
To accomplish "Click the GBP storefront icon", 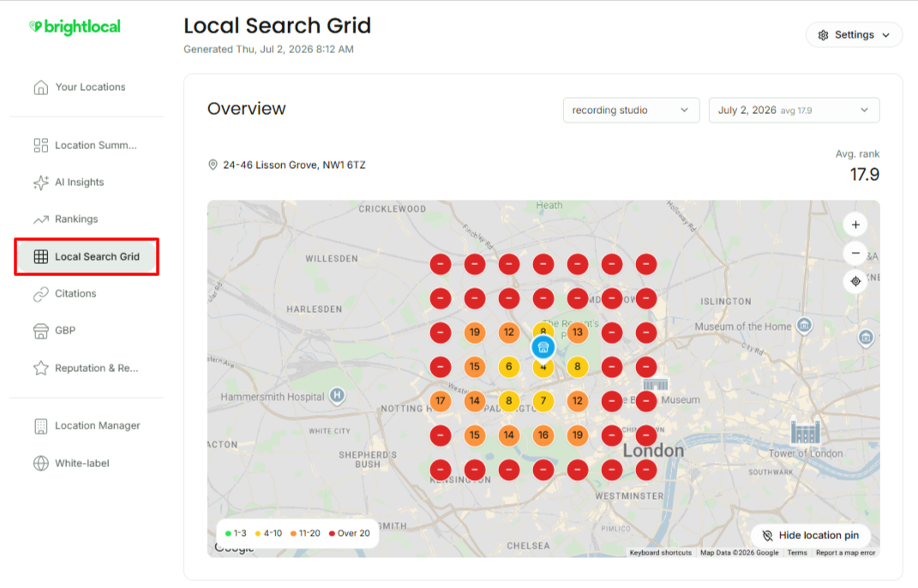I will (x=40, y=331).
